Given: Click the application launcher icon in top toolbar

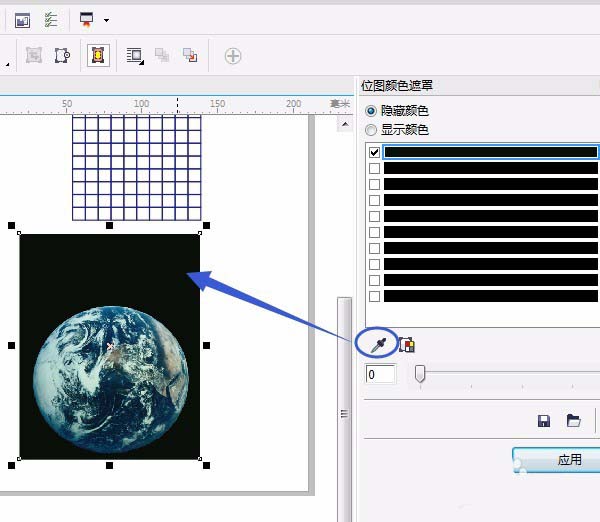Looking at the screenshot, I should pyautogui.click(x=22, y=20).
